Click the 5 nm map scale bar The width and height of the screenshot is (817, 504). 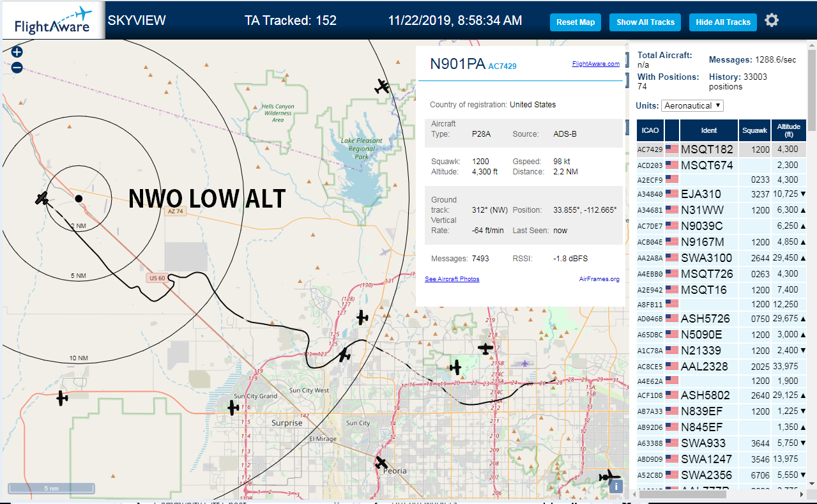coord(51,488)
